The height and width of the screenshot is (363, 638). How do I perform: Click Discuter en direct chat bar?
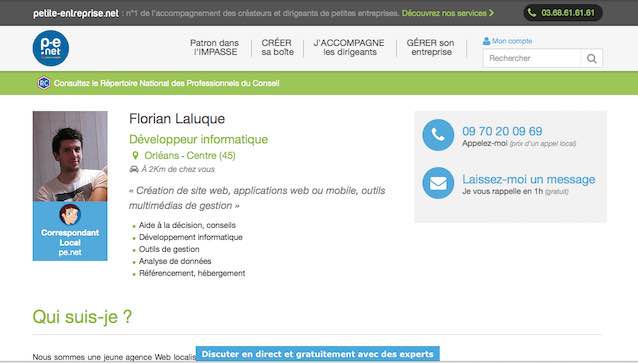click(317, 354)
